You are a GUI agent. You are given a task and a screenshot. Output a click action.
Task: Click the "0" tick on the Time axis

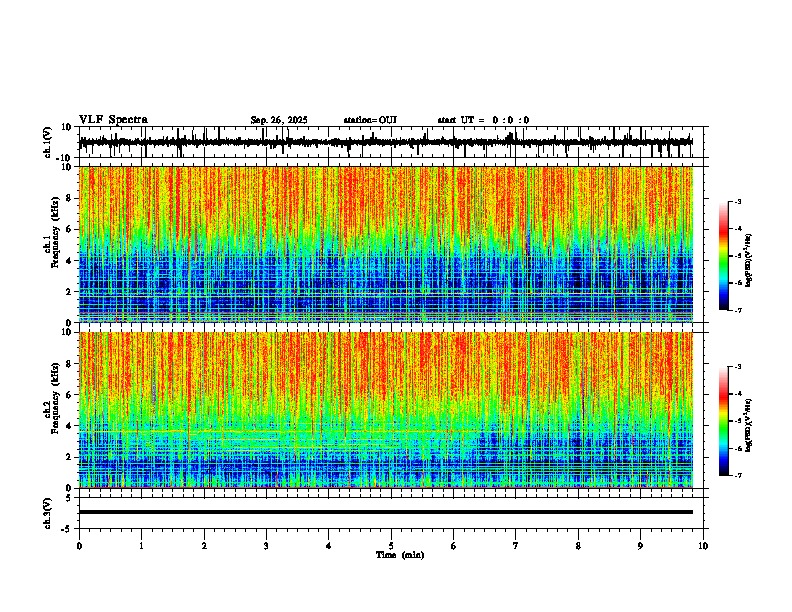(x=79, y=546)
